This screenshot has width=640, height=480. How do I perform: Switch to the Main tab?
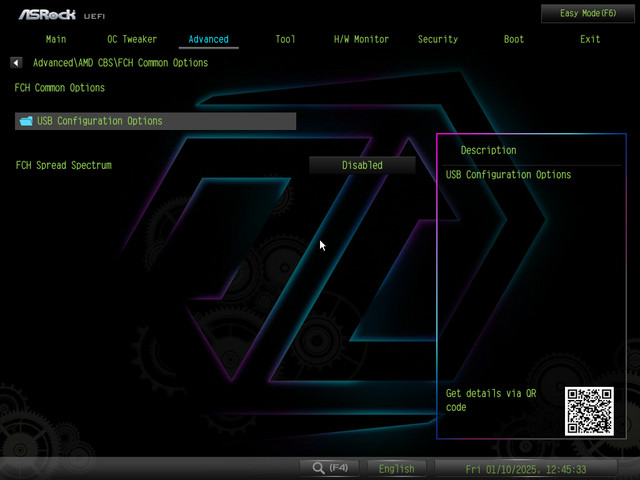tap(56, 39)
